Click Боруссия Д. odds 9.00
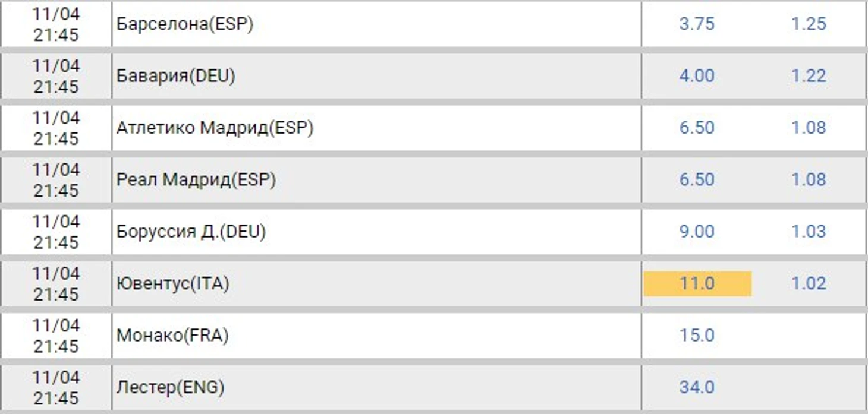This screenshot has width=868, height=414. click(x=697, y=232)
